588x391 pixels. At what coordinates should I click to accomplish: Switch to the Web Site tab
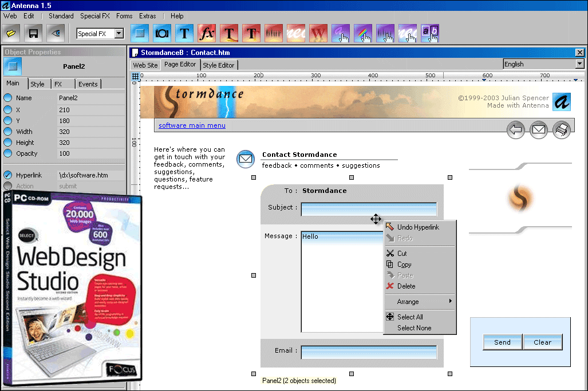[x=145, y=65]
